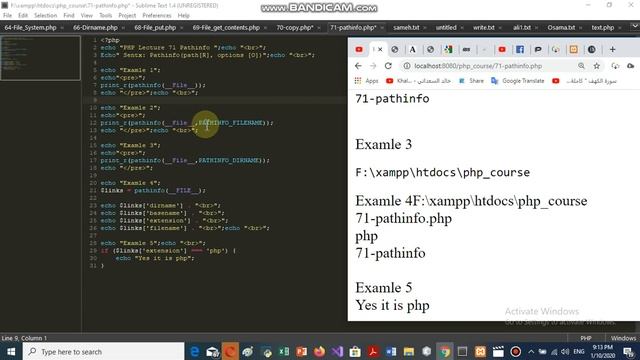
Task: Go forward in the Chrome browser
Action: click(x=373, y=66)
